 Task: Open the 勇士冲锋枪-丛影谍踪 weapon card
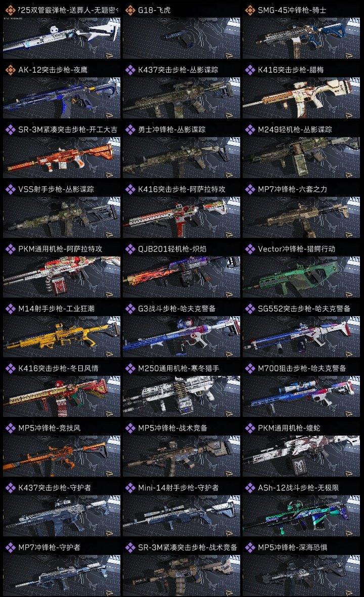181,158
